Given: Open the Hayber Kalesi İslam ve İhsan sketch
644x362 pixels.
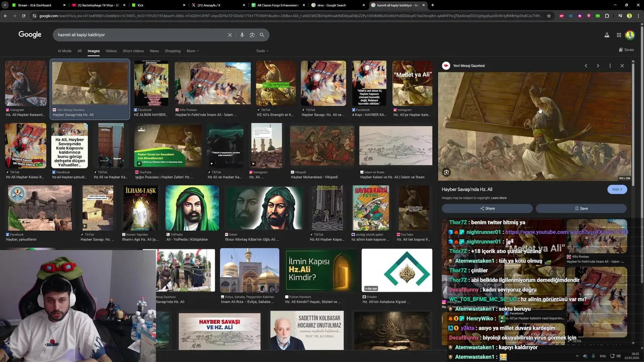Looking at the screenshot, I should 395,146.
